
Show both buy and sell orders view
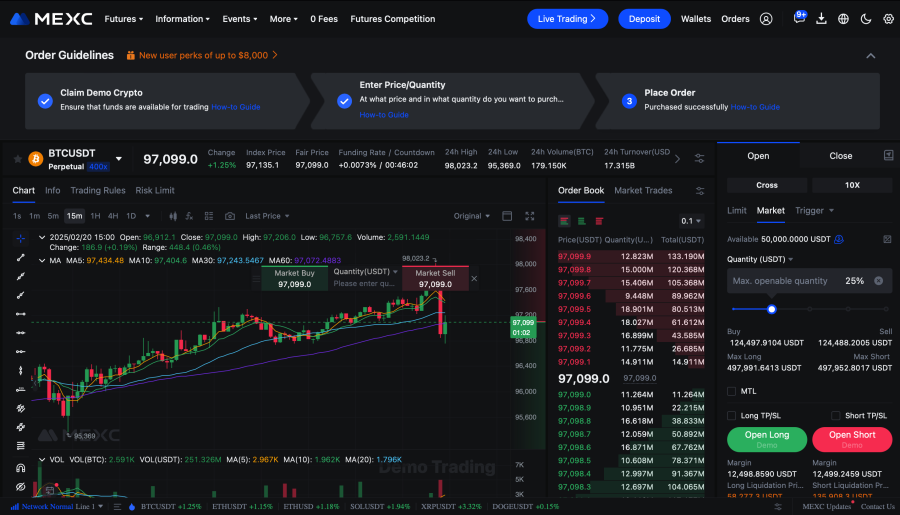click(565, 221)
